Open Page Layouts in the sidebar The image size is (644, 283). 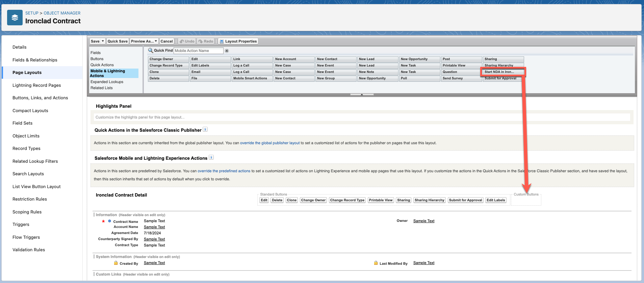(27, 72)
